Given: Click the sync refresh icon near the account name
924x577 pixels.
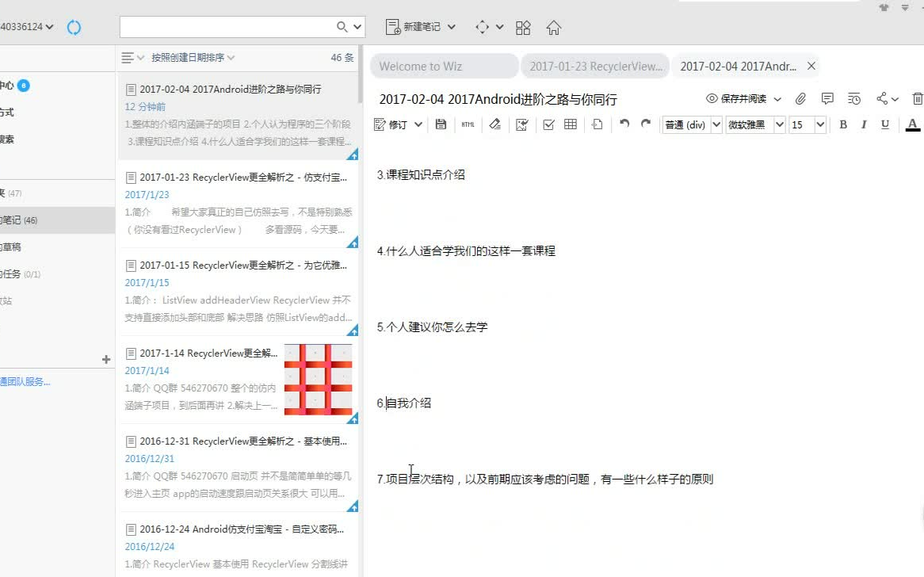Looking at the screenshot, I should 74,26.
